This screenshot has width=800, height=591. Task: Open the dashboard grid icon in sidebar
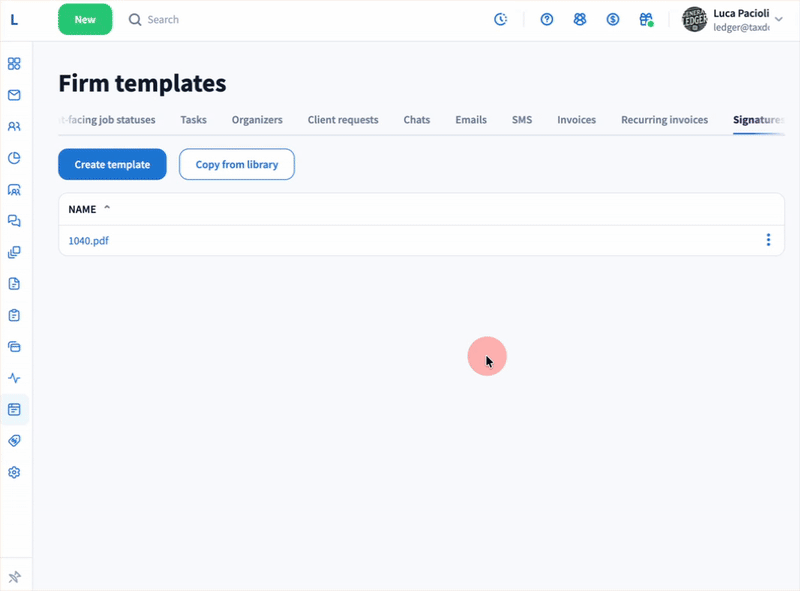(x=14, y=64)
